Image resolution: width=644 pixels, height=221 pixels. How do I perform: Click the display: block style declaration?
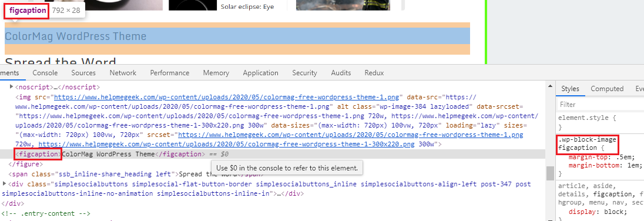598,212
